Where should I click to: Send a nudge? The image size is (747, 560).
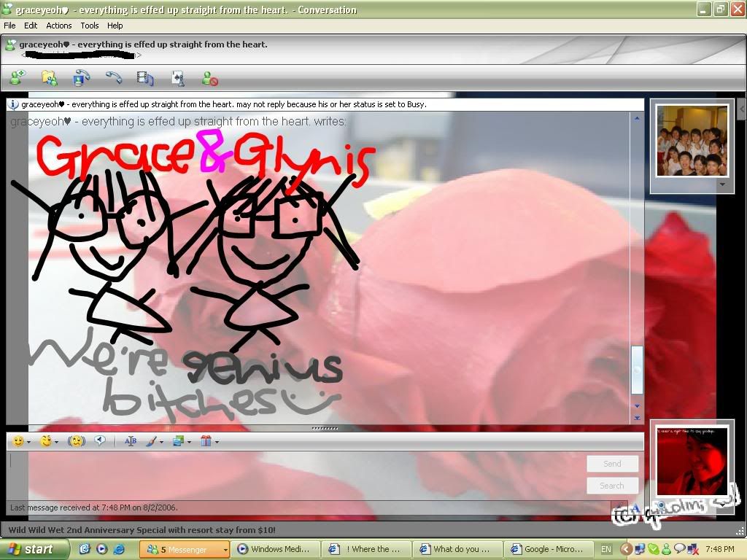tap(76, 441)
